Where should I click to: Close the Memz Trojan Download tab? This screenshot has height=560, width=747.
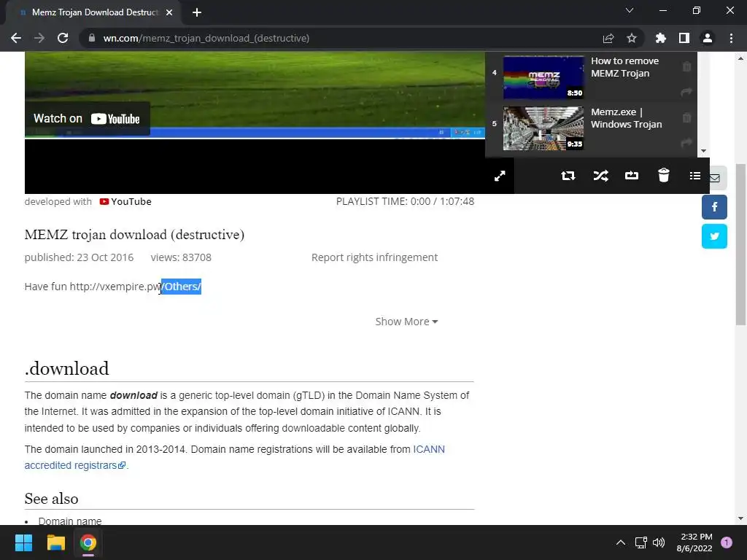(169, 12)
